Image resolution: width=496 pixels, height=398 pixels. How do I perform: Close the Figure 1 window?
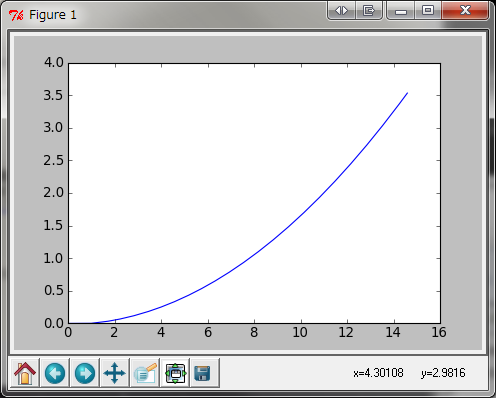tap(465, 11)
